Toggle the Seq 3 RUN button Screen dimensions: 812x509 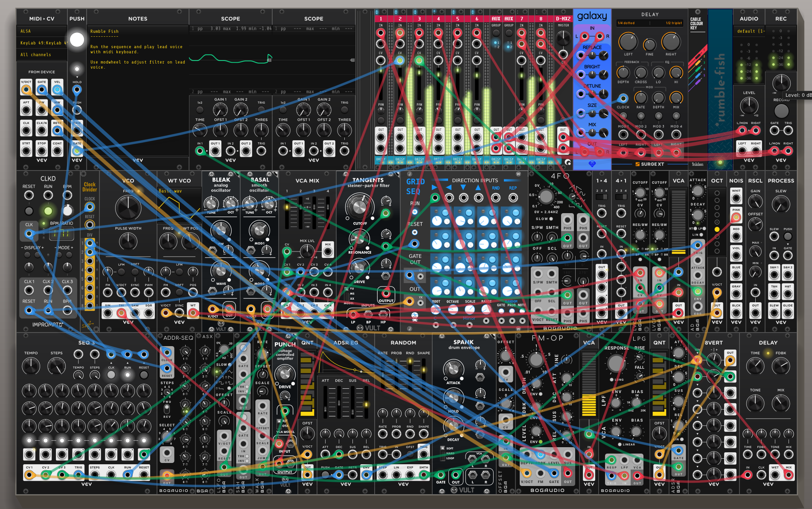[128, 375]
